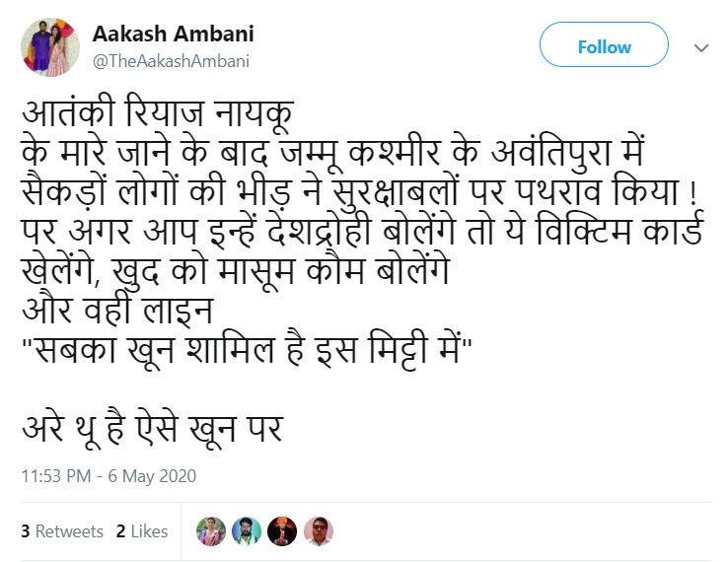This screenshot has height=562, width=728.
Task: Click the Follow button
Action: click(x=604, y=46)
